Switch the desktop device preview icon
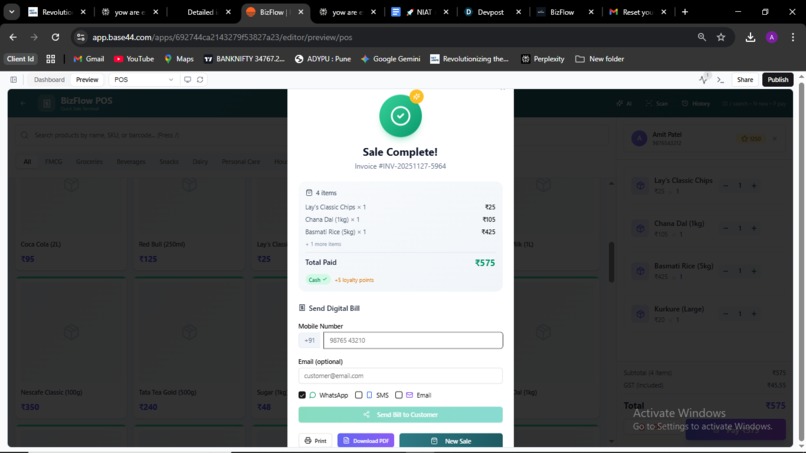The image size is (806, 453). click(188, 80)
